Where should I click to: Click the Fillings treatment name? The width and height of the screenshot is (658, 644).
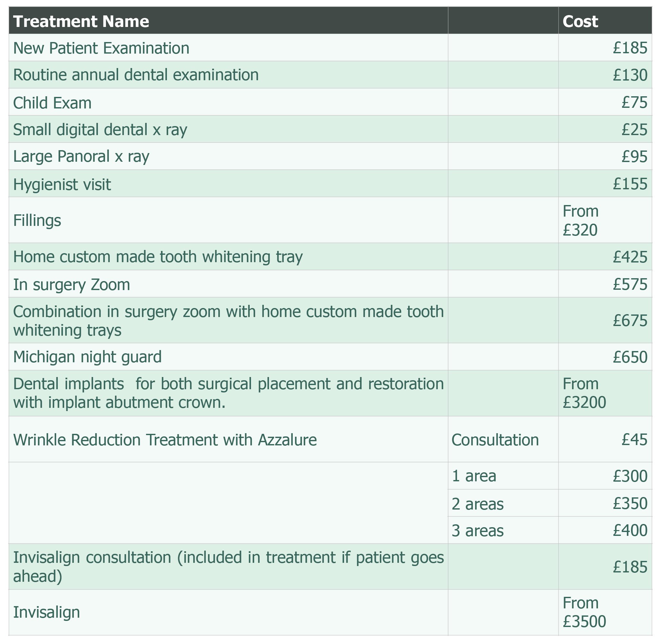[37, 220]
